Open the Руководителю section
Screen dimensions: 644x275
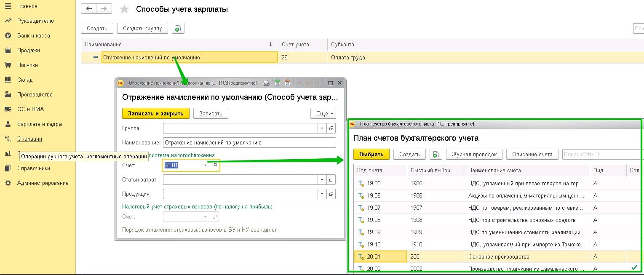click(35, 21)
